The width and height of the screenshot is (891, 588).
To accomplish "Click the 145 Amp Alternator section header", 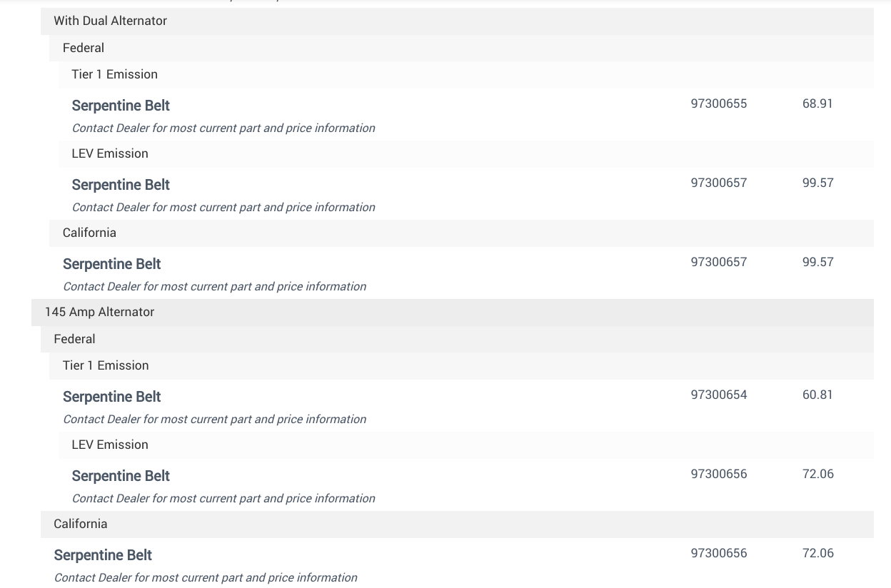I will (x=99, y=312).
